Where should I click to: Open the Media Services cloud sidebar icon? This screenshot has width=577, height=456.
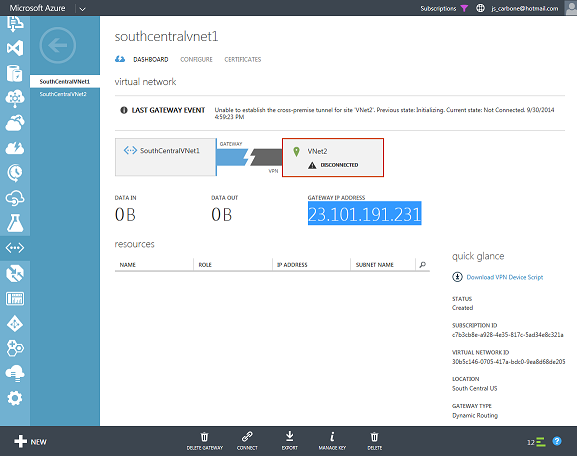coord(15,123)
